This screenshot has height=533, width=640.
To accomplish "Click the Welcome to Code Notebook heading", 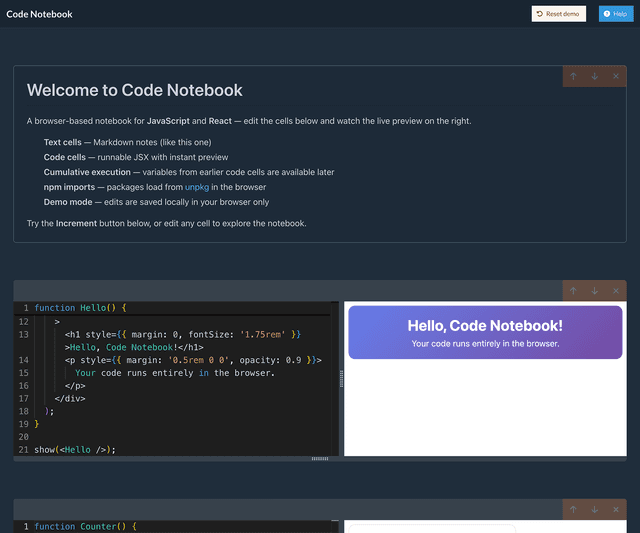I will (135, 90).
